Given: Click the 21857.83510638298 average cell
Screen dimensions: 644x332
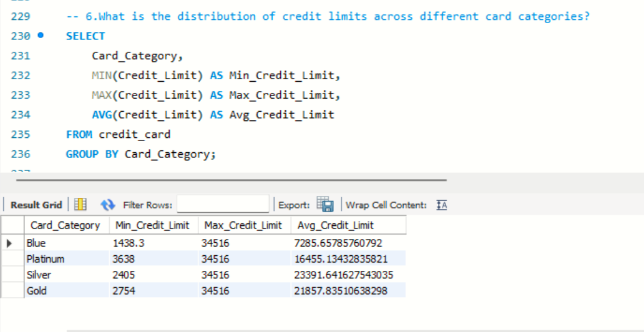Looking at the screenshot, I should coord(348,291).
